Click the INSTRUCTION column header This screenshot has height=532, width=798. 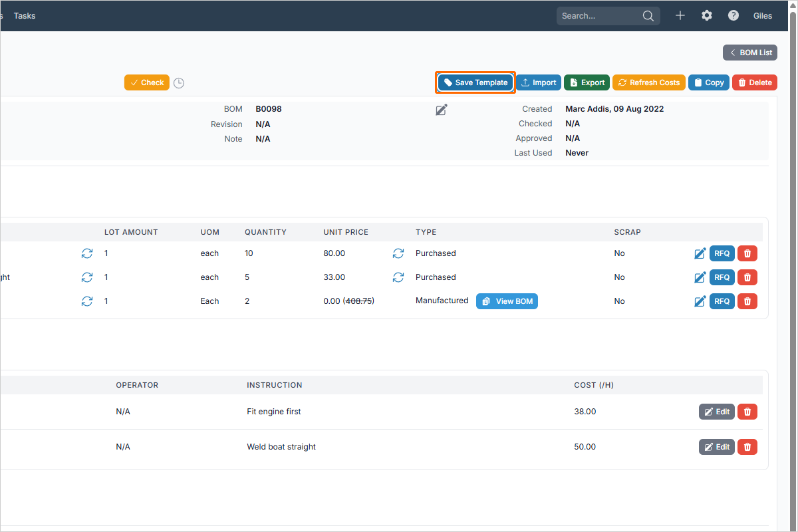(x=275, y=385)
